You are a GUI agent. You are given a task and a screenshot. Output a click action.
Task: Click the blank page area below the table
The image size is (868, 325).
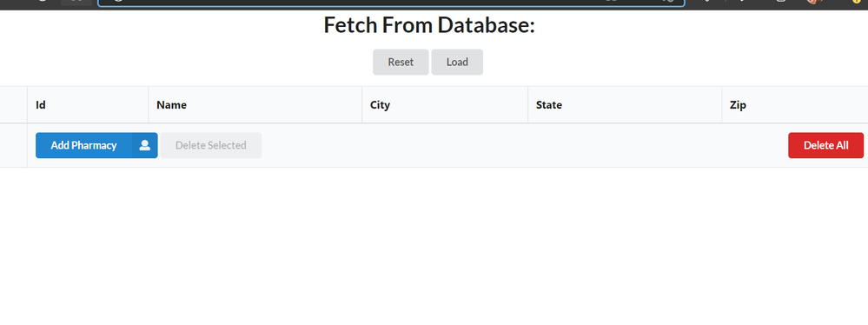tap(434, 247)
